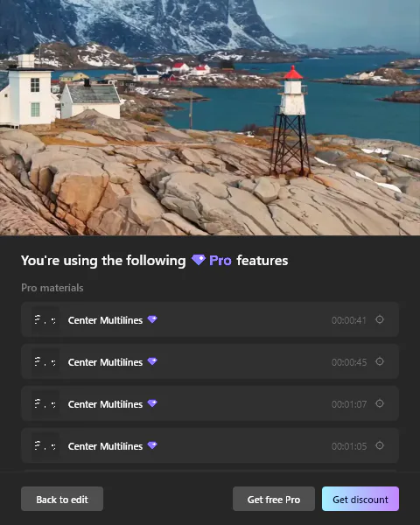This screenshot has height=525, width=420.
Task: Open the text thumbnail on the 00:01:07 row
Action: pyautogui.click(x=45, y=403)
